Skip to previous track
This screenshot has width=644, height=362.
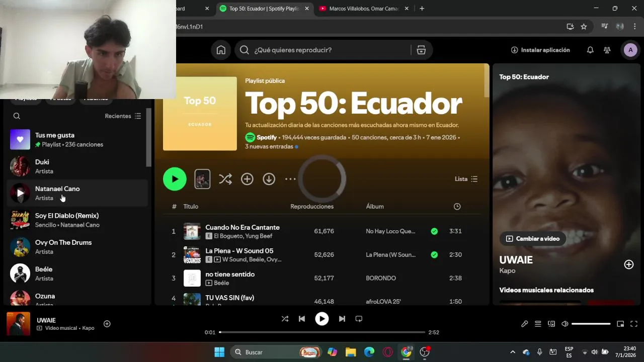point(302,319)
